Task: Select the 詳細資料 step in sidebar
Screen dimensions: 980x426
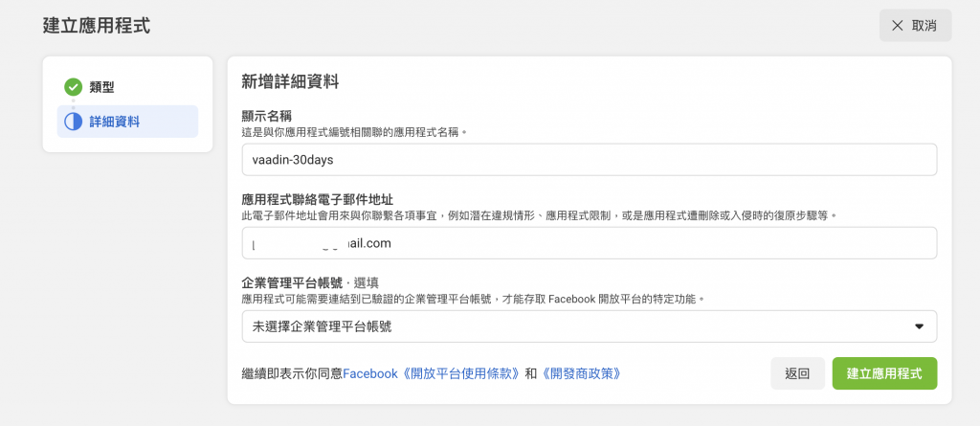Action: (x=127, y=122)
